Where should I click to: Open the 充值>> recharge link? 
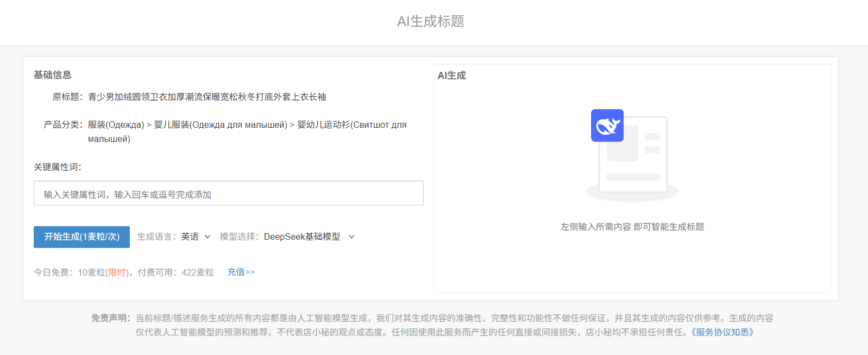241,272
